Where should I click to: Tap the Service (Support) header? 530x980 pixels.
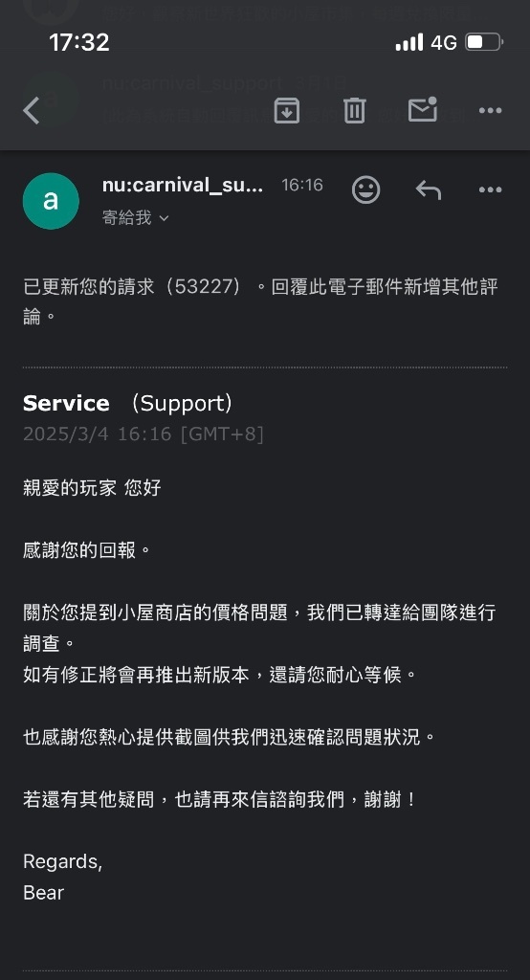coord(127,403)
